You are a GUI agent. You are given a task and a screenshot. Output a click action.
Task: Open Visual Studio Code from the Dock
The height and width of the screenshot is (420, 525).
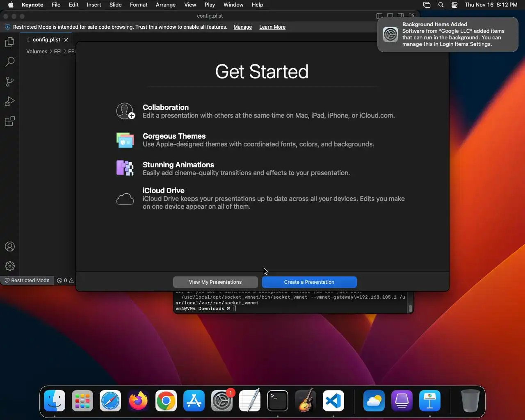coord(333,401)
